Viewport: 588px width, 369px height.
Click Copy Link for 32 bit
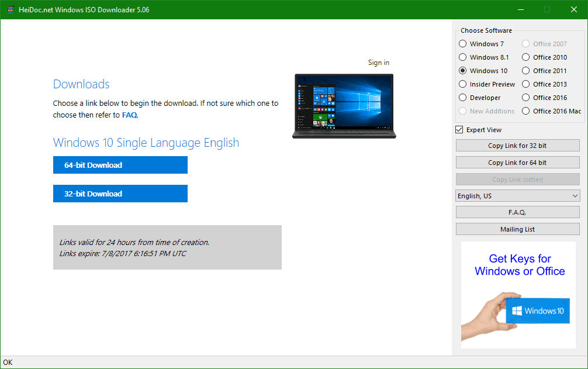tap(517, 146)
